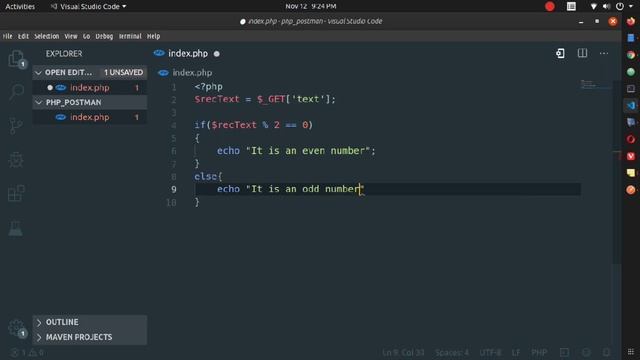Click index.php in the breadcrumb bar

point(192,73)
